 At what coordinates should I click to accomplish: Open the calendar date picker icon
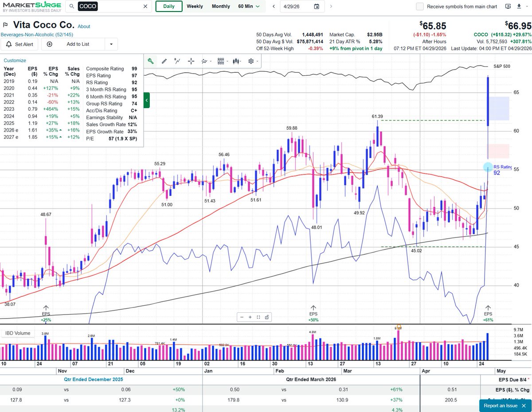click(x=317, y=6)
